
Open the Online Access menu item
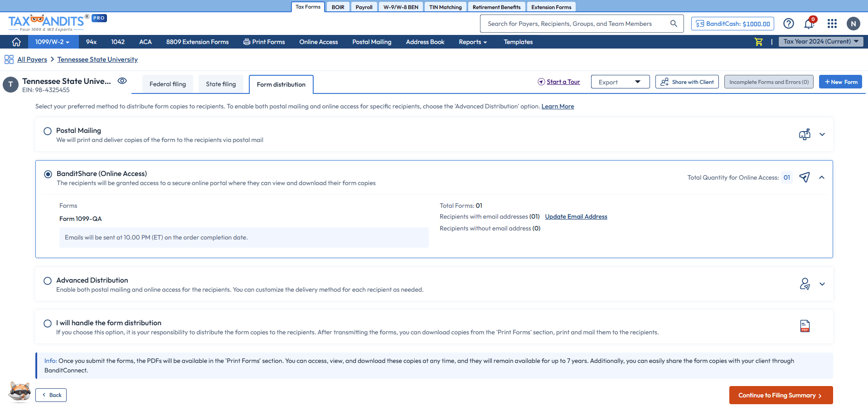click(x=319, y=42)
